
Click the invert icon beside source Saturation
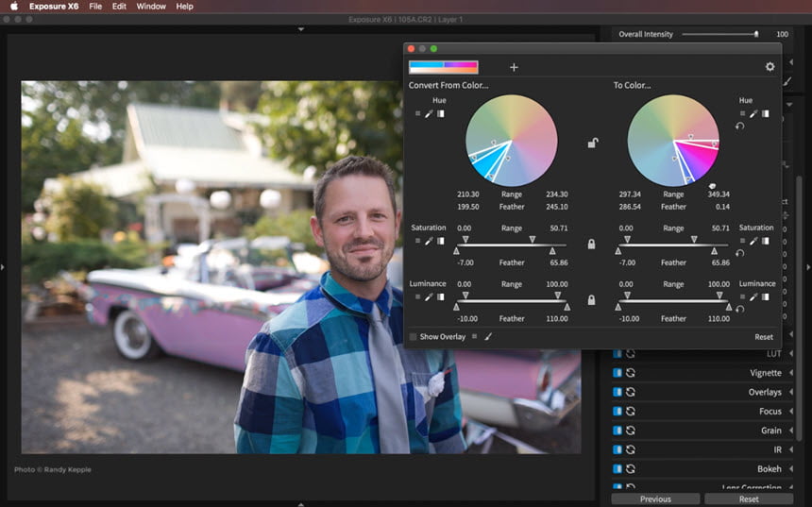pyautogui.click(x=441, y=241)
